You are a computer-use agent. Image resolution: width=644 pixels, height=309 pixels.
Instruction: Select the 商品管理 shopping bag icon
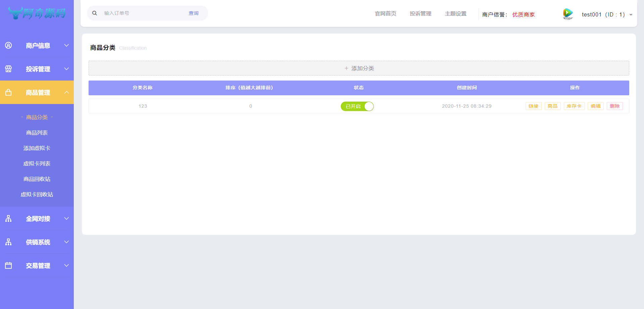coord(8,92)
